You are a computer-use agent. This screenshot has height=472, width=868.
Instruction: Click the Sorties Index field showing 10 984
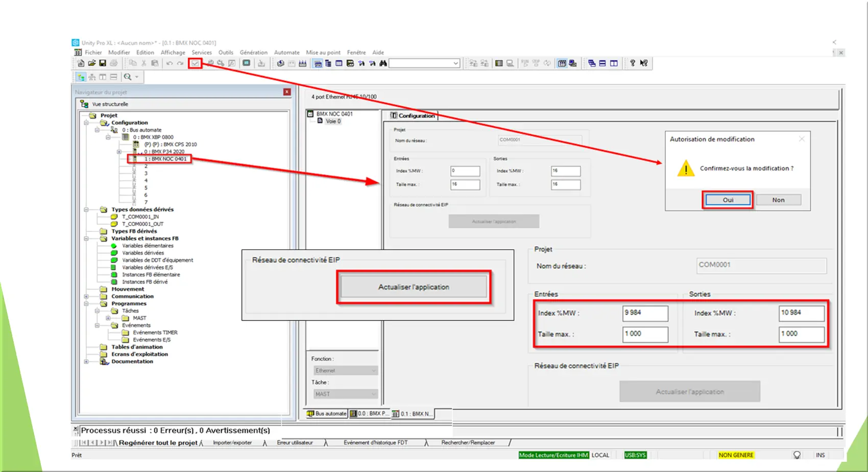point(801,313)
